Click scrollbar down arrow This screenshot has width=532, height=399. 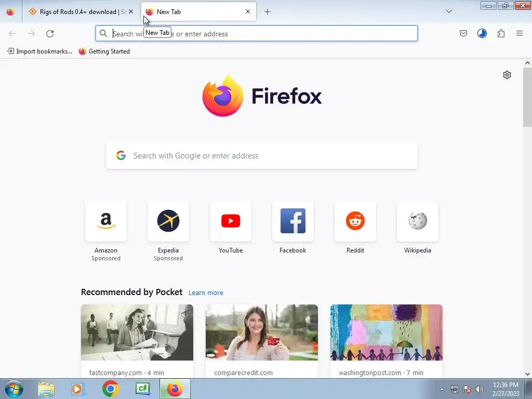(527, 374)
